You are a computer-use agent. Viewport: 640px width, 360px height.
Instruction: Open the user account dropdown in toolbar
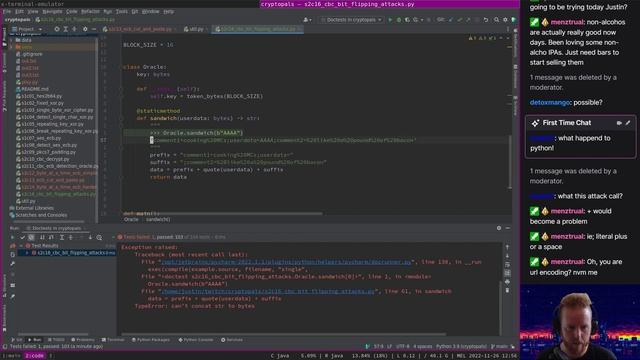click(307, 20)
